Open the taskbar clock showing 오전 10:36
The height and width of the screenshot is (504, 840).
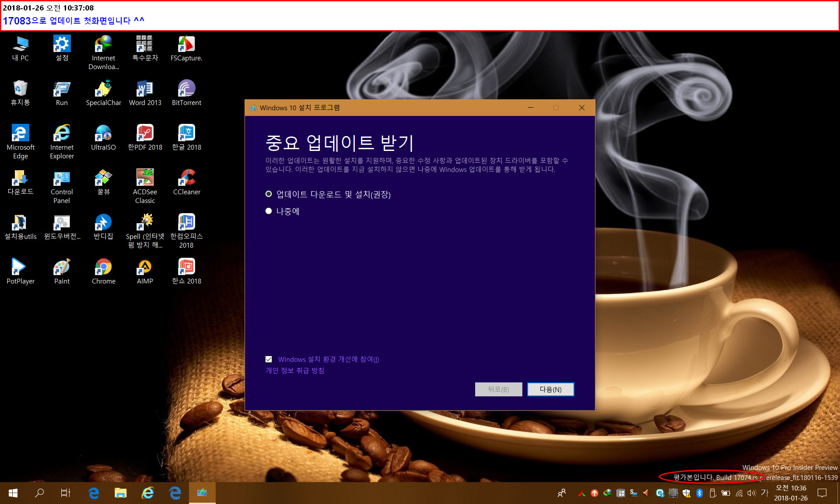pyautogui.click(x=791, y=493)
